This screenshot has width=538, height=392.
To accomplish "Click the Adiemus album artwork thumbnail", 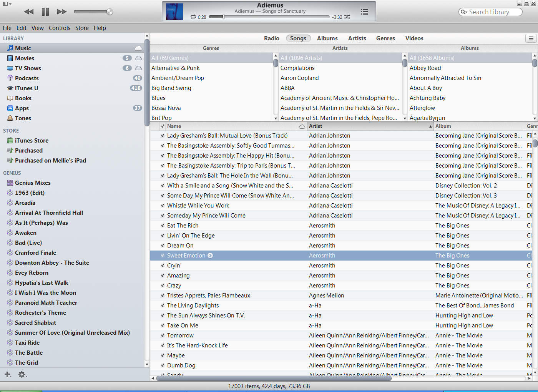I will coord(174,12).
